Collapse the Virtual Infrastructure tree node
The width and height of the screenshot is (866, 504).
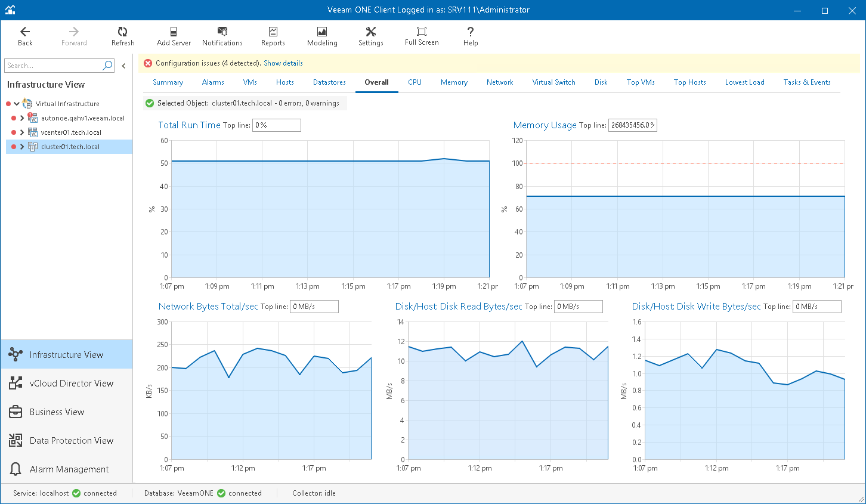pos(17,104)
